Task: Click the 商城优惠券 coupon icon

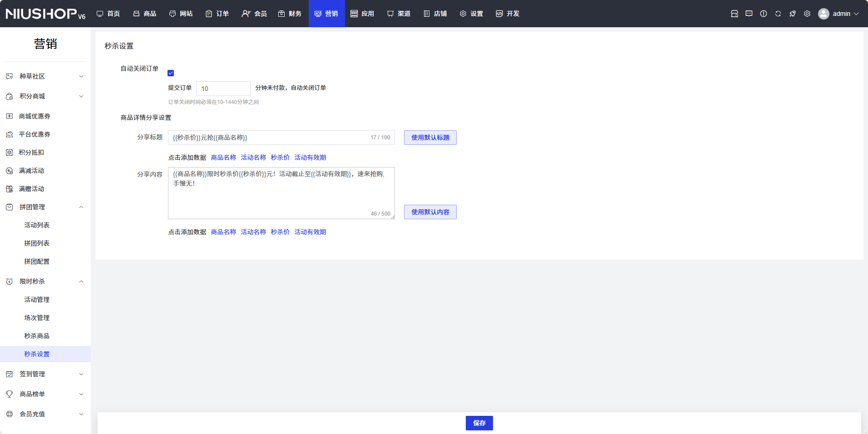Action: pyautogui.click(x=9, y=116)
